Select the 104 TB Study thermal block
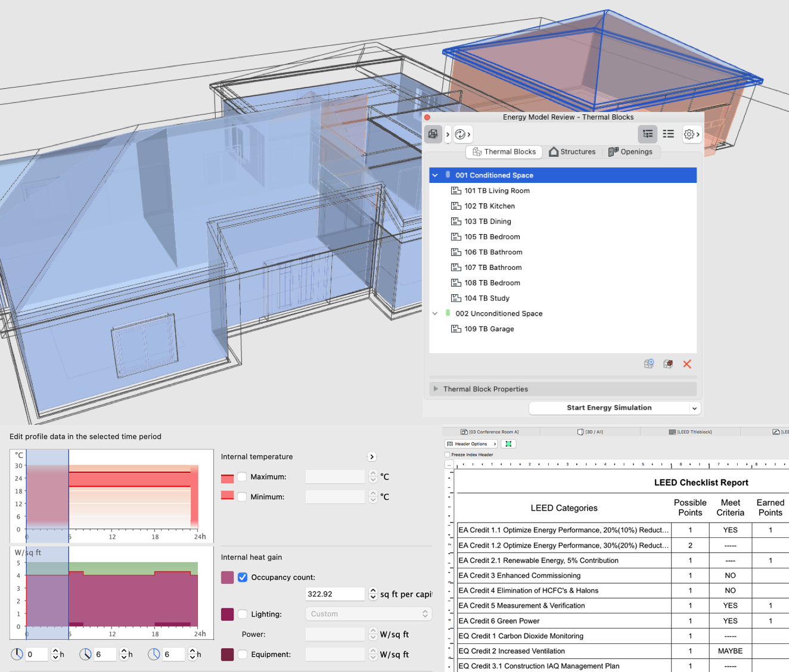 coord(563,298)
